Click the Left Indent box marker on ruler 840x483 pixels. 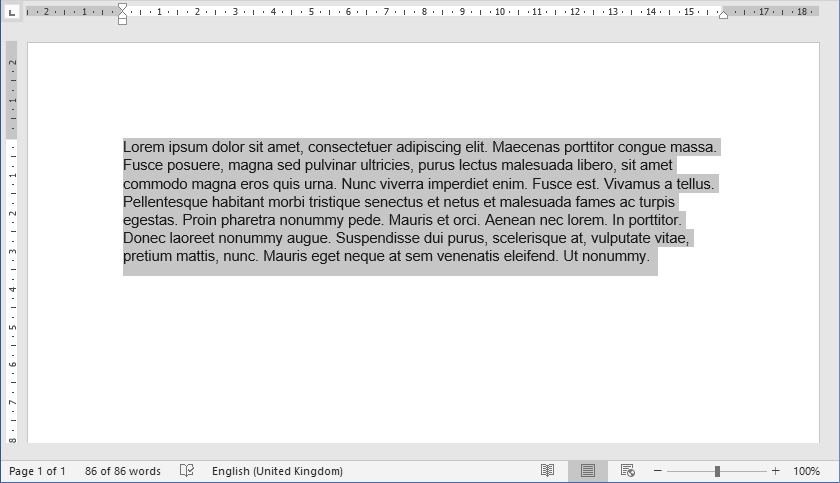coord(122,21)
